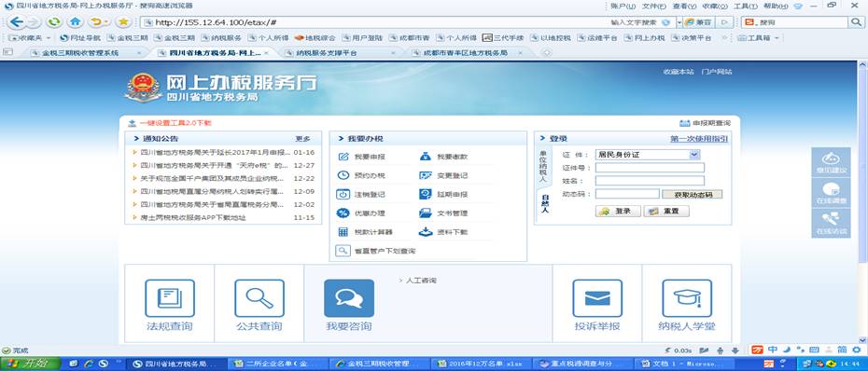Open the 工具(T) menu

(x=745, y=6)
